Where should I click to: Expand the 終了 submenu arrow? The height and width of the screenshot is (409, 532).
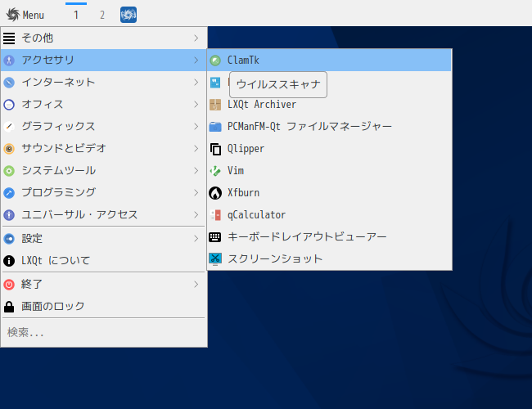point(196,284)
